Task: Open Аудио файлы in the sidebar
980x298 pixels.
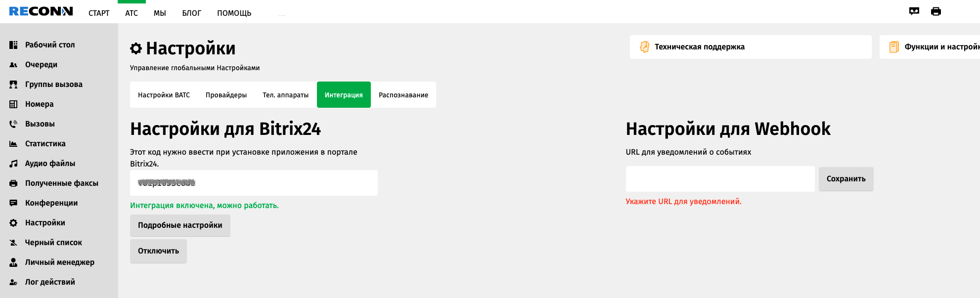Action: click(50, 164)
